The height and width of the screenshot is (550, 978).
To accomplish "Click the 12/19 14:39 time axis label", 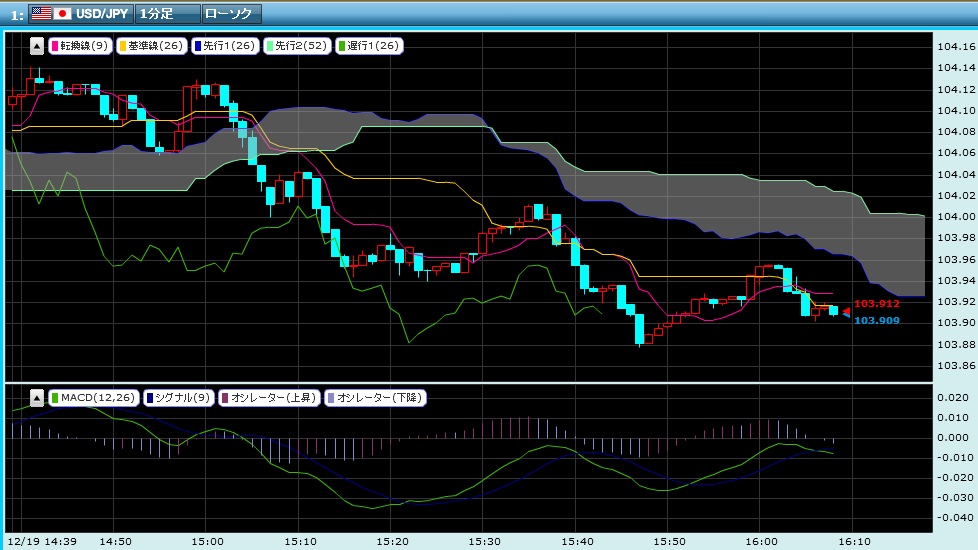I will click(x=42, y=541).
